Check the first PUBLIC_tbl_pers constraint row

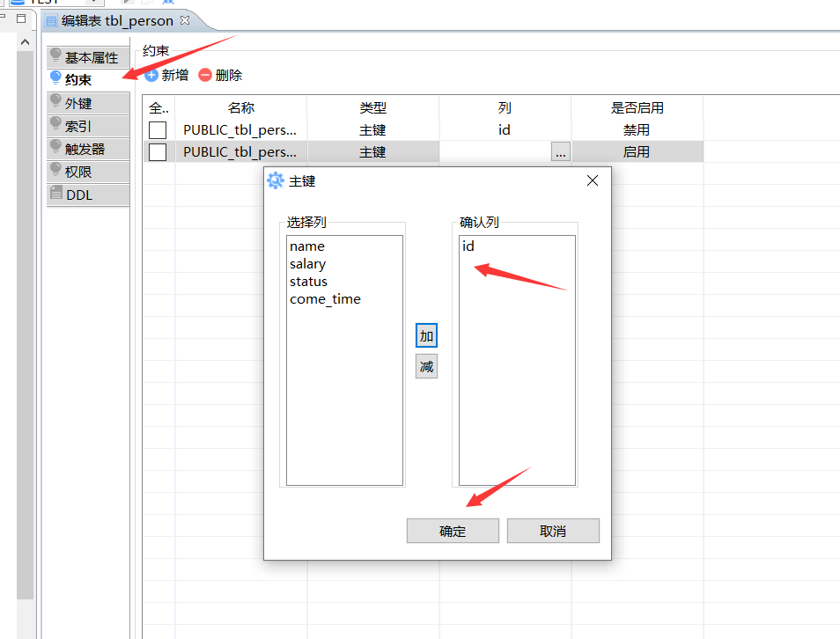157,129
